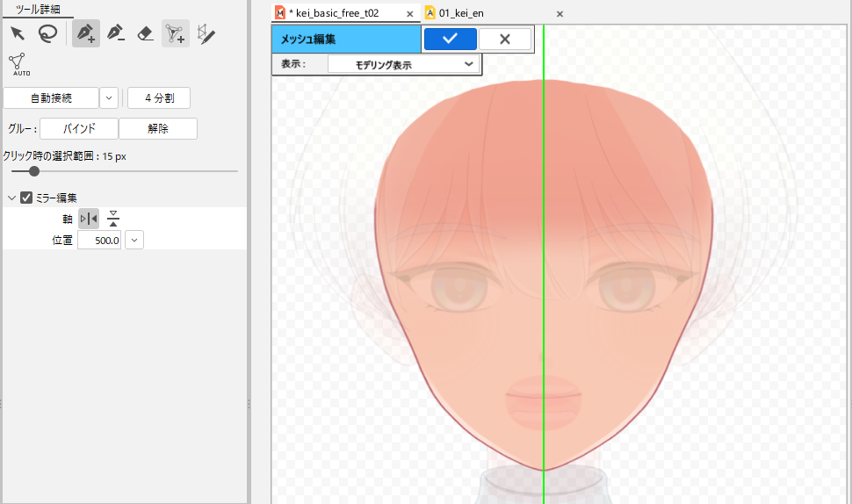Open the 位置 value dropdown arrow
The height and width of the screenshot is (504, 852).
click(134, 240)
